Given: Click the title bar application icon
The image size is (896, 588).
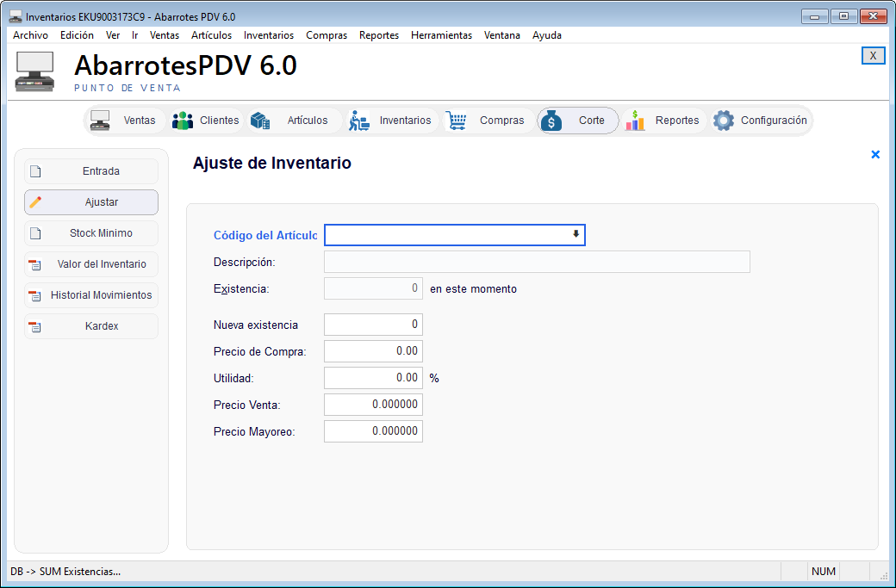Looking at the screenshot, I should coord(16,16).
